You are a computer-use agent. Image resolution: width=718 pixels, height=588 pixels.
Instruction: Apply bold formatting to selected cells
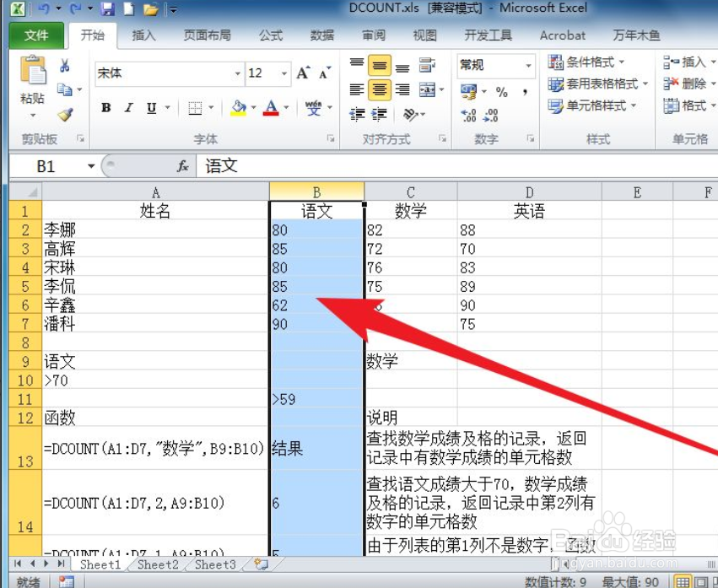tap(105, 108)
